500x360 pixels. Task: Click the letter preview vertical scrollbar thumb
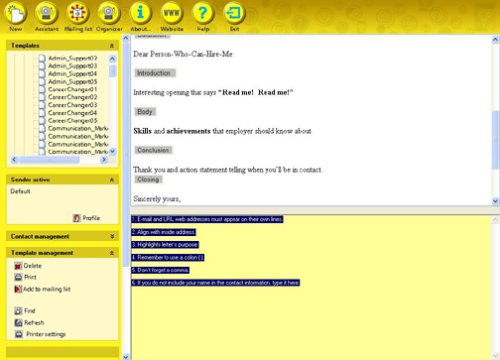pos(495,140)
